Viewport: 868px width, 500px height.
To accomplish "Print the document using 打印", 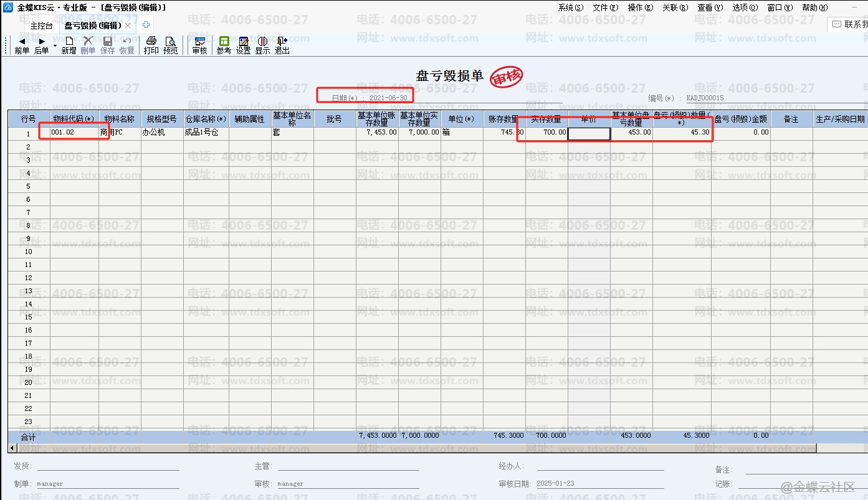I will pos(151,45).
